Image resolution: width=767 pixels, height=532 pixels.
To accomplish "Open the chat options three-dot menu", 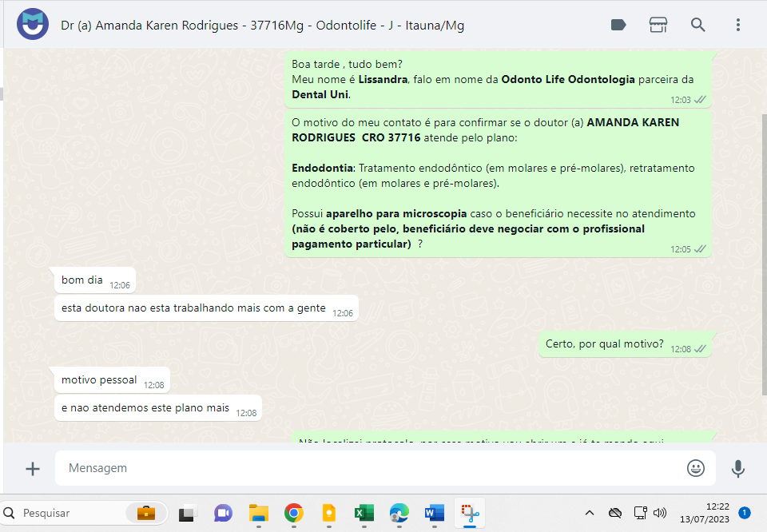I will pyautogui.click(x=738, y=25).
